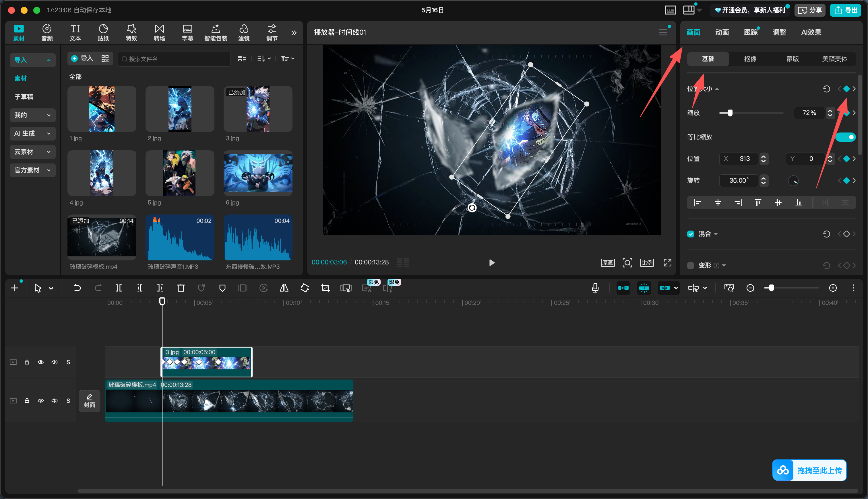Lock the 3.jpg track
The image size is (868, 499).
(27, 362)
